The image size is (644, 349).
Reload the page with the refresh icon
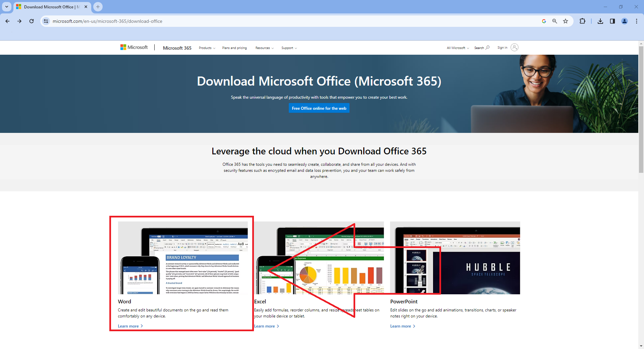32,21
